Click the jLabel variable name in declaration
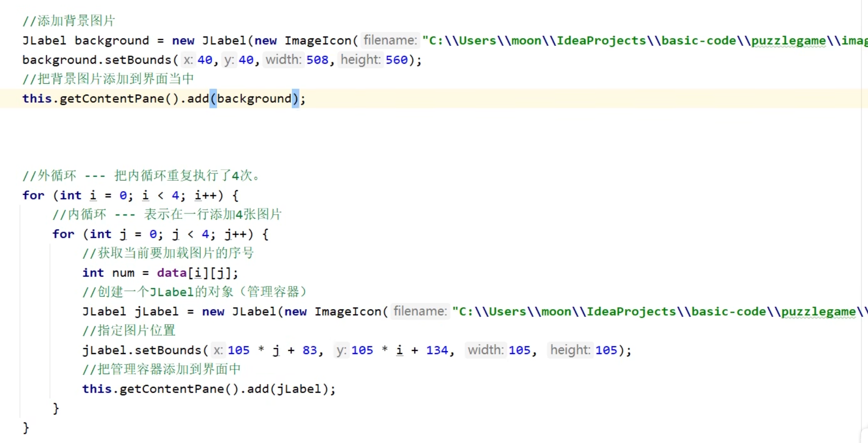The width and height of the screenshot is (868, 443). click(x=156, y=312)
